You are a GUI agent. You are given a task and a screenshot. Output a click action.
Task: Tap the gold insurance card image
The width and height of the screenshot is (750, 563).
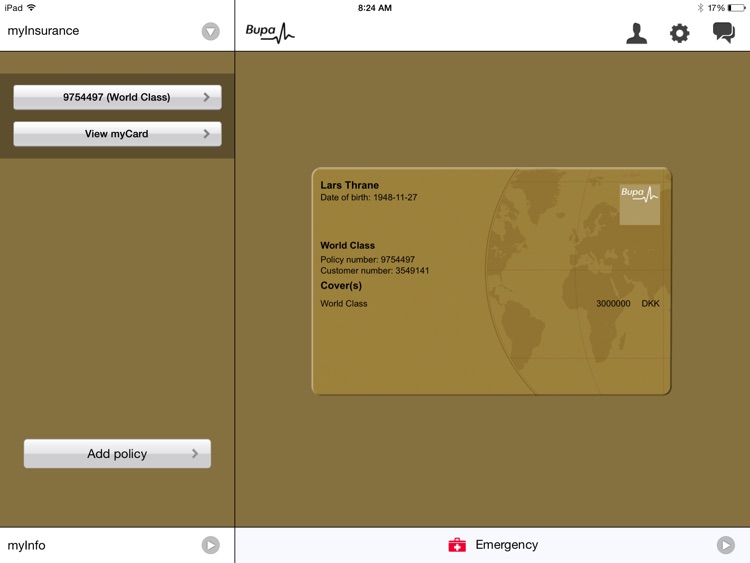[x=491, y=281]
